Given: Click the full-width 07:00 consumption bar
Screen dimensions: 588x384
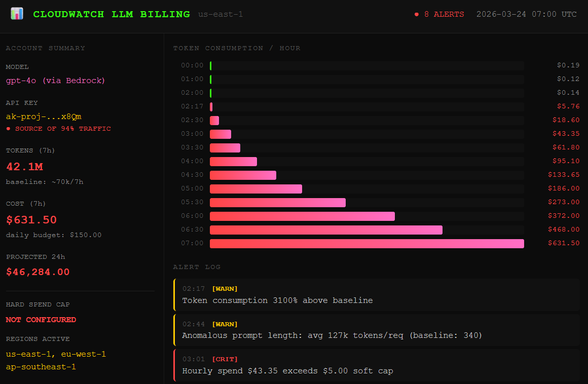Looking at the screenshot, I should click(367, 244).
